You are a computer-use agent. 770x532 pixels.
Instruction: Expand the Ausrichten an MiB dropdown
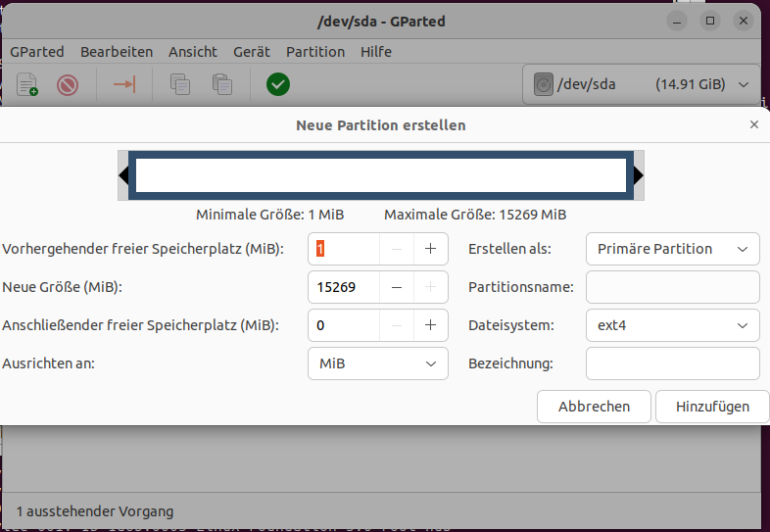pyautogui.click(x=377, y=363)
